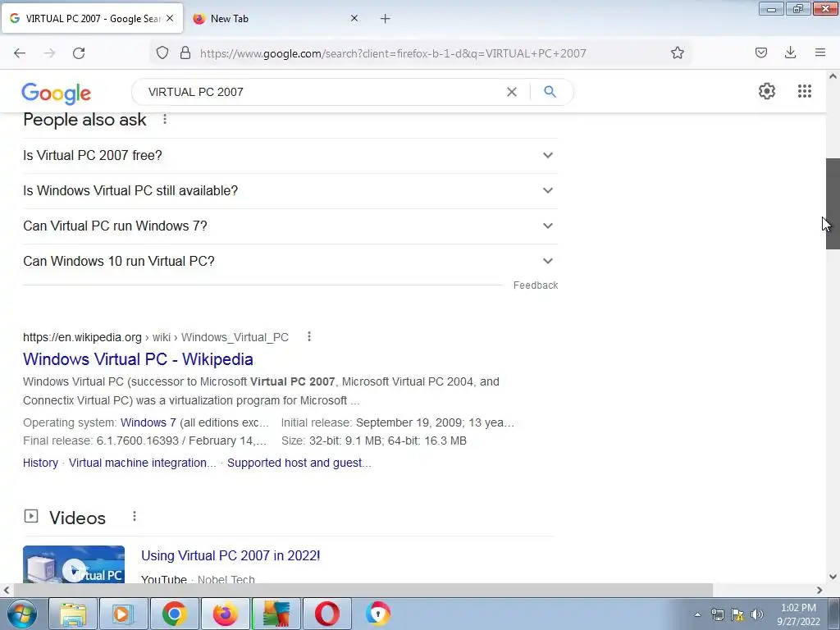Close the VIRTUAL PC 2007 search tab

pos(170,18)
